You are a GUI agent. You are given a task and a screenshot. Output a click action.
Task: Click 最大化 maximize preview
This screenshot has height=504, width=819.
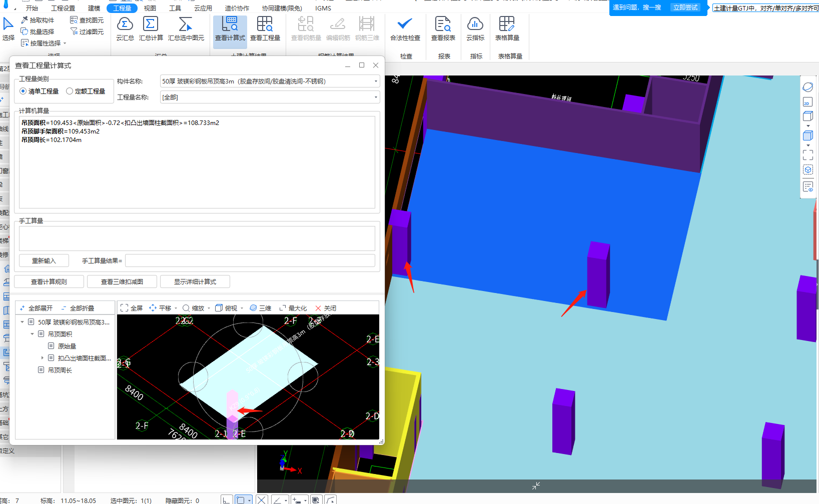click(293, 308)
